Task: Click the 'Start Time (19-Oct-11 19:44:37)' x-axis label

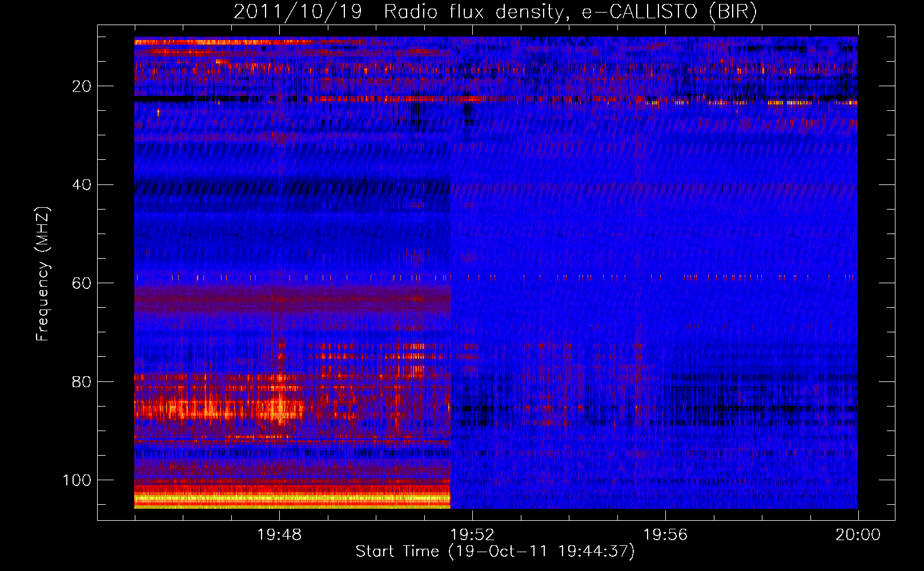Action: [x=495, y=552]
